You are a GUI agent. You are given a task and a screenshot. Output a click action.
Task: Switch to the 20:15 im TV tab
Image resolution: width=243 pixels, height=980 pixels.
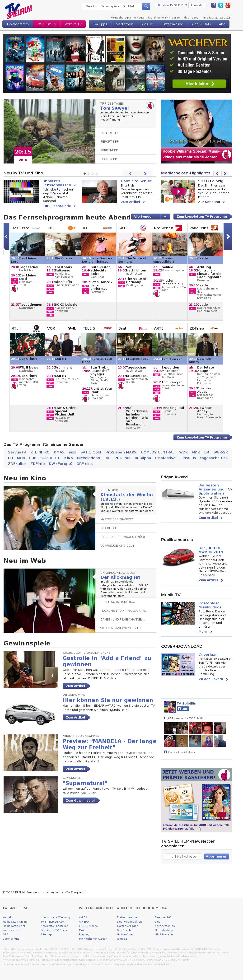pos(47,24)
